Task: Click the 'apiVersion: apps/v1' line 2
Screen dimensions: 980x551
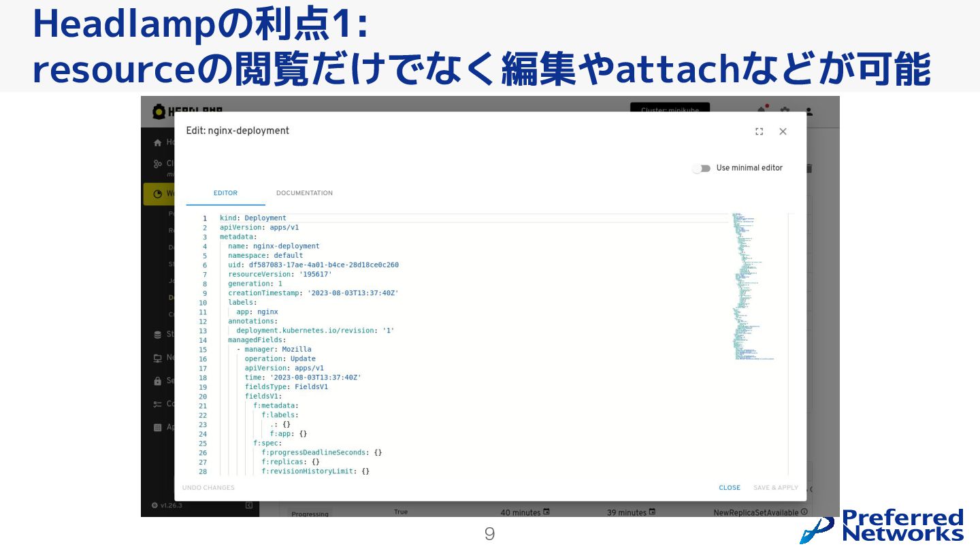Action: pos(259,228)
